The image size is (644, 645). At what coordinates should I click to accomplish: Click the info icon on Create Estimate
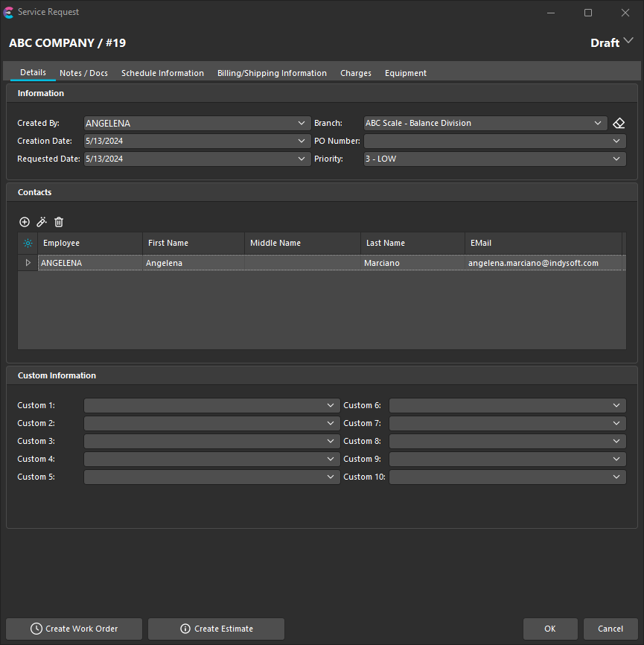(x=185, y=629)
